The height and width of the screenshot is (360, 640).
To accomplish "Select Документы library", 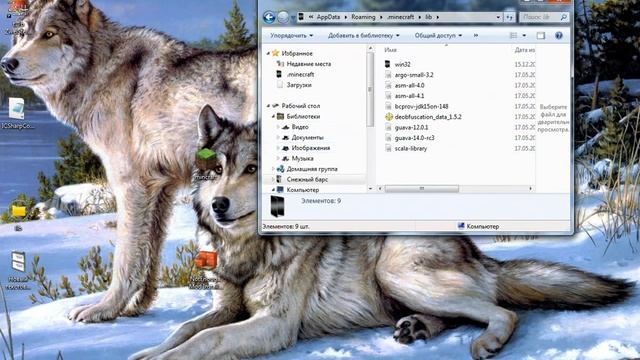I will (x=307, y=138).
